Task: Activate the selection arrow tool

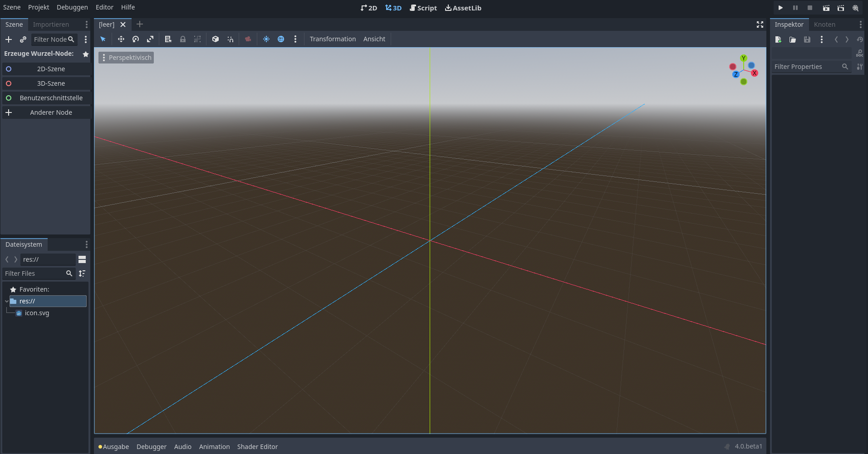Action: pyautogui.click(x=103, y=39)
